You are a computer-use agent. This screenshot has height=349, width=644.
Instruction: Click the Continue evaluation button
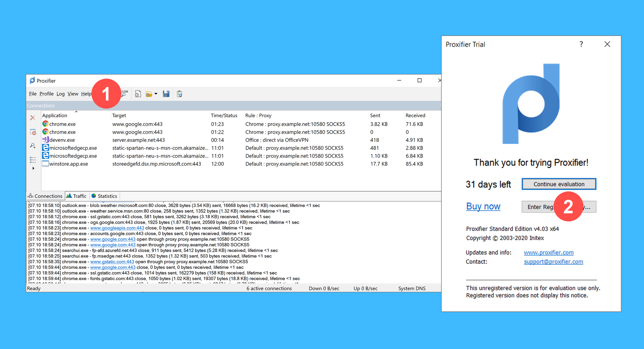[559, 184]
